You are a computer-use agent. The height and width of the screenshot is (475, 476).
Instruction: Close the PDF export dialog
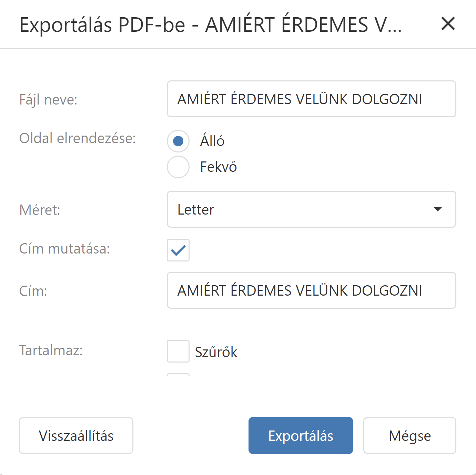point(448,24)
